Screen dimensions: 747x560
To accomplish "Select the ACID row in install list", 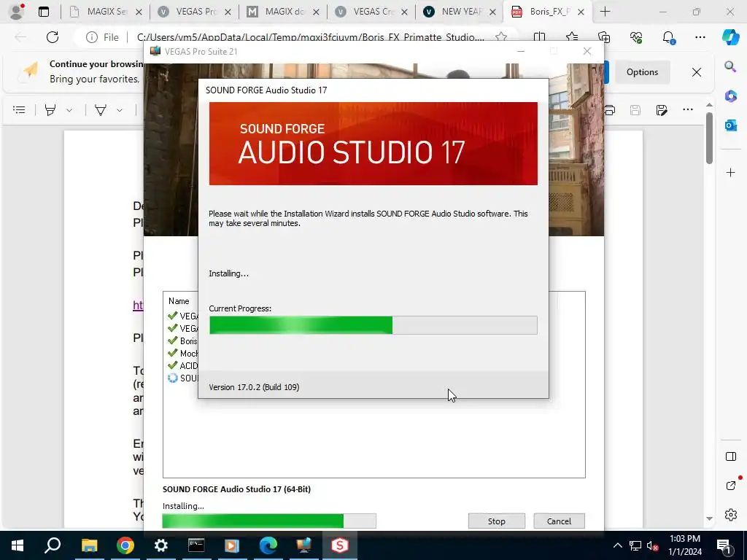I will (182, 366).
